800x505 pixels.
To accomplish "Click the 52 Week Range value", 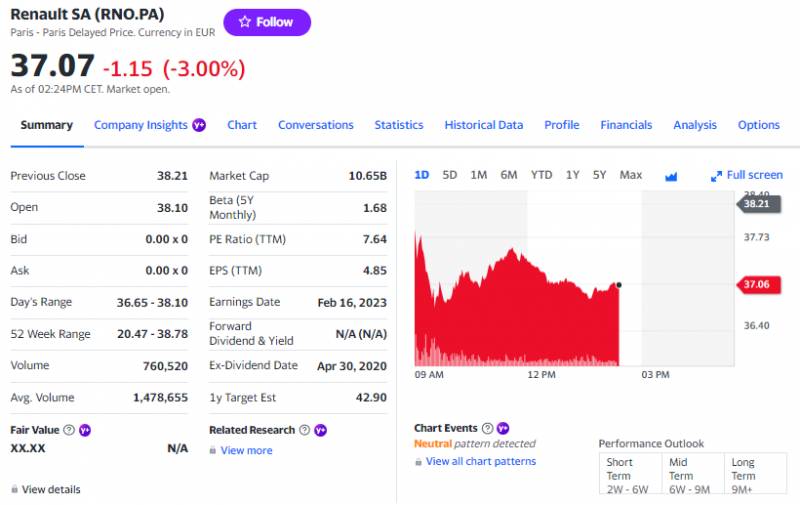I will pyautogui.click(x=153, y=334).
